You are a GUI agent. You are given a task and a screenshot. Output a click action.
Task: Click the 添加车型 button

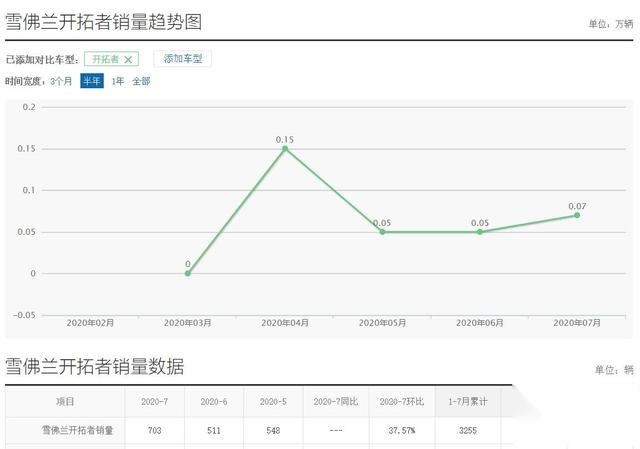point(182,59)
